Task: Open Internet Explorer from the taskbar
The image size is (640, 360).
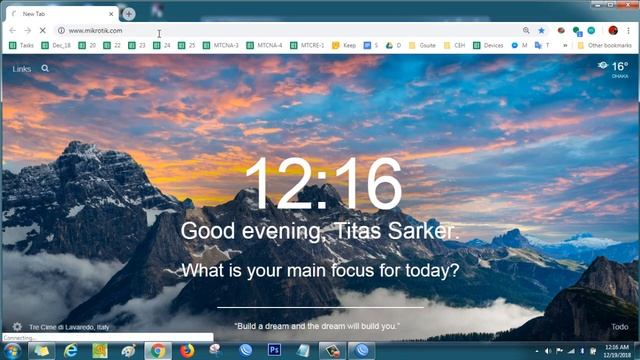Action: tap(71, 351)
